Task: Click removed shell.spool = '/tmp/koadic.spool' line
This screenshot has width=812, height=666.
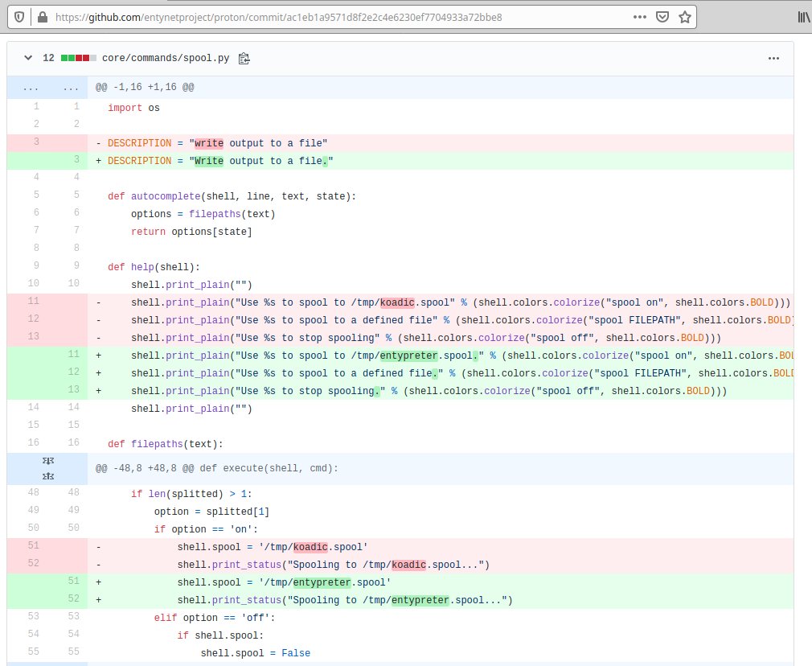Action: [x=400, y=547]
